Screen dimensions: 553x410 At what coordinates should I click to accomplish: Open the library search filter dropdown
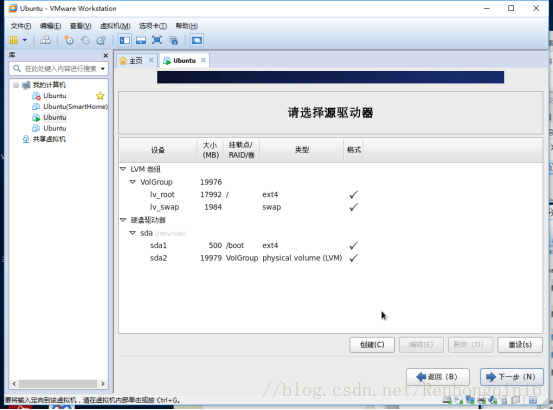pyautogui.click(x=103, y=68)
